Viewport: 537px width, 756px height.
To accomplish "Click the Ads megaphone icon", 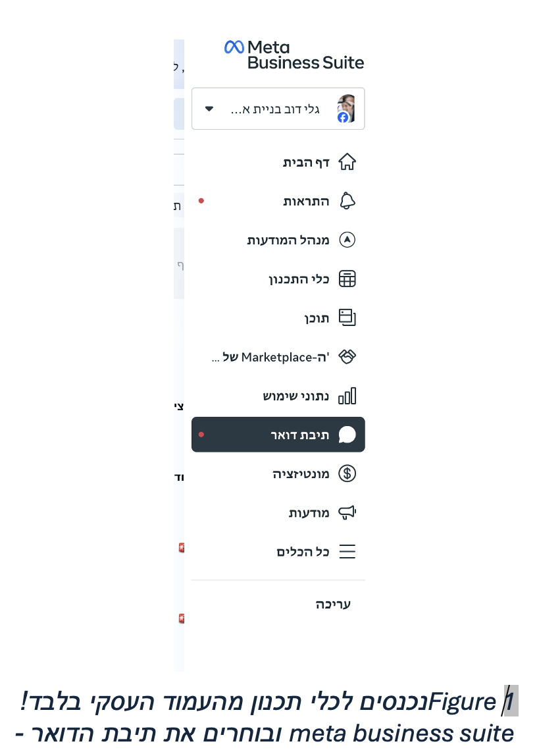I will coord(347,512).
